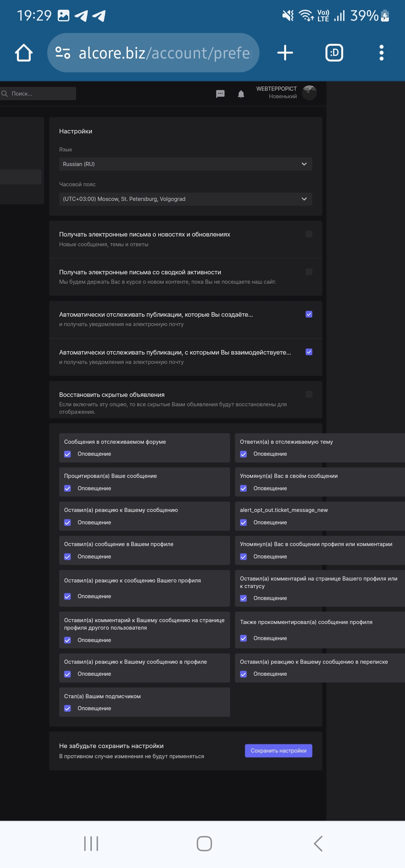This screenshot has width=405, height=868.
Task: Open the private messages chat icon
Action: point(220,94)
